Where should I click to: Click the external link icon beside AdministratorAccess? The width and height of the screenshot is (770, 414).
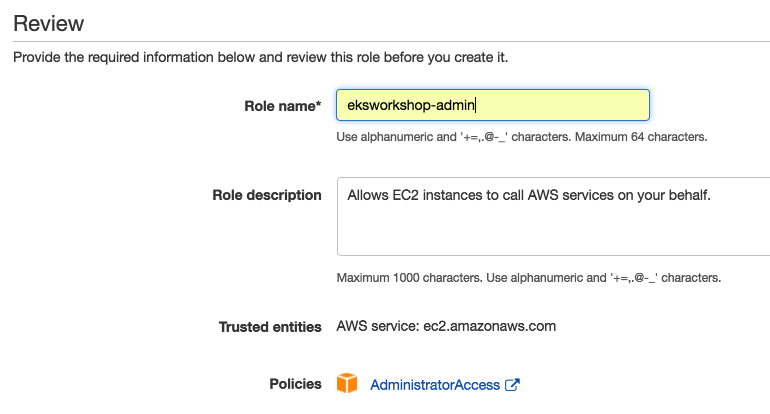coord(512,385)
